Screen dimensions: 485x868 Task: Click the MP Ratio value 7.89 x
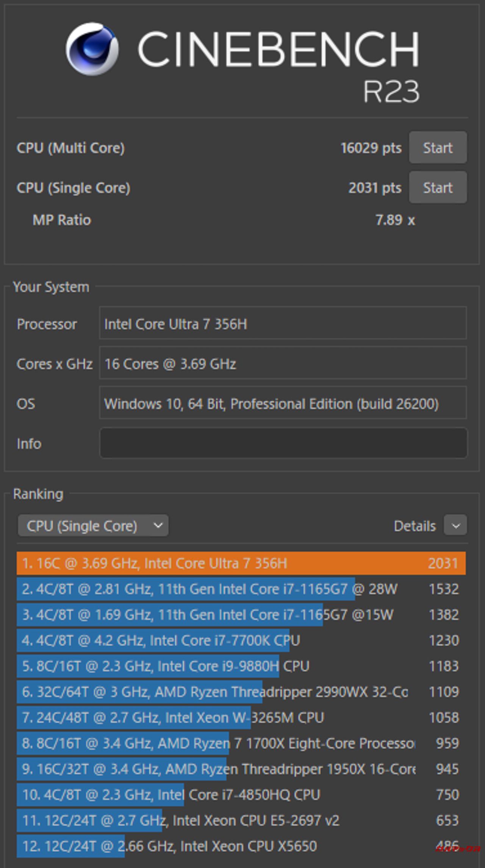pyautogui.click(x=395, y=220)
